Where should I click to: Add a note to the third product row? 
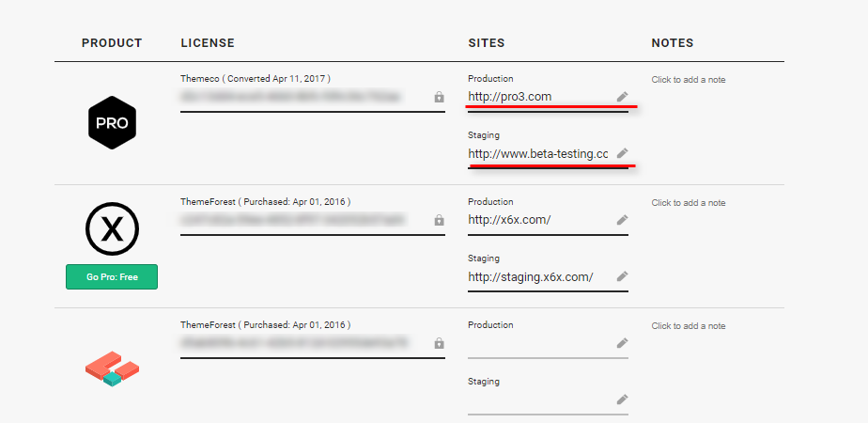[688, 325]
